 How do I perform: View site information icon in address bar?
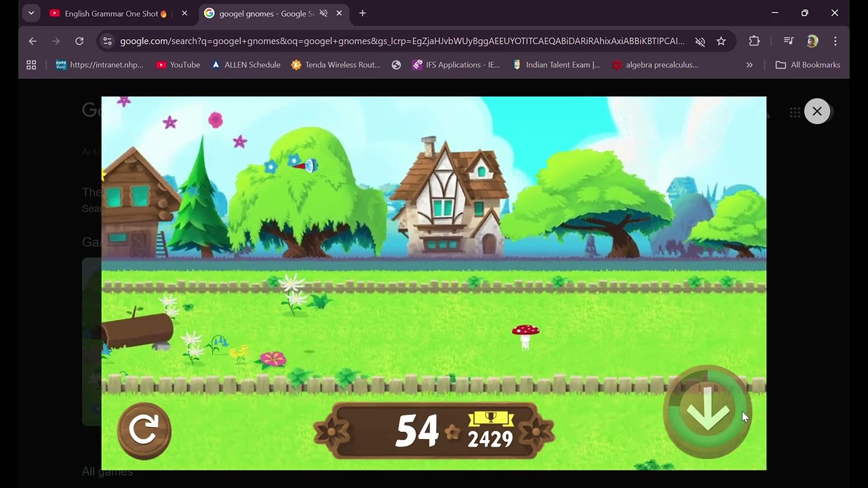pos(107,41)
